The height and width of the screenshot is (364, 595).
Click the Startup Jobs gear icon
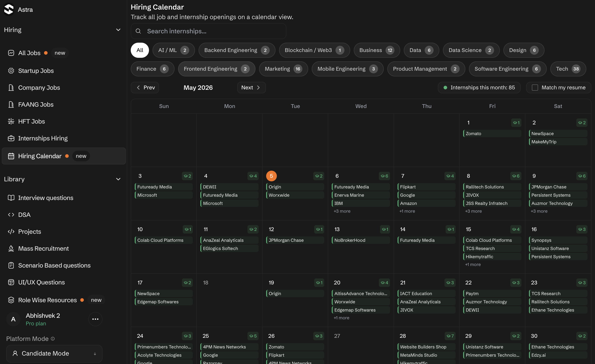click(x=11, y=70)
